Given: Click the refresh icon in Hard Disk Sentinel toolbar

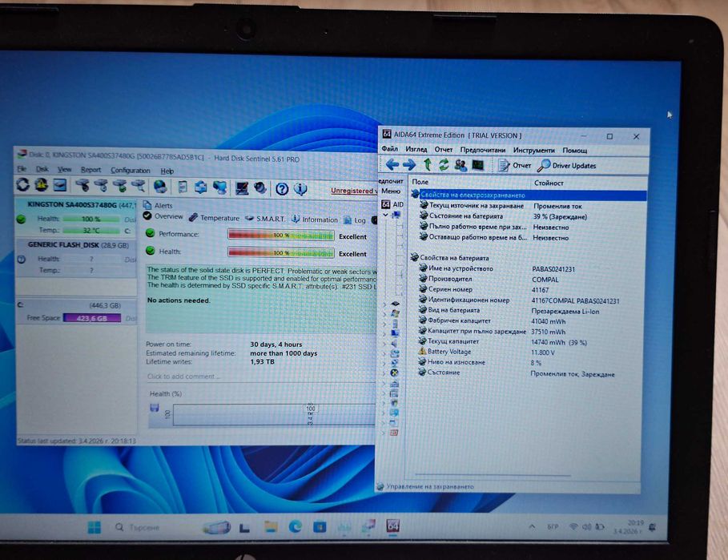Looking at the screenshot, I should tap(22, 184).
